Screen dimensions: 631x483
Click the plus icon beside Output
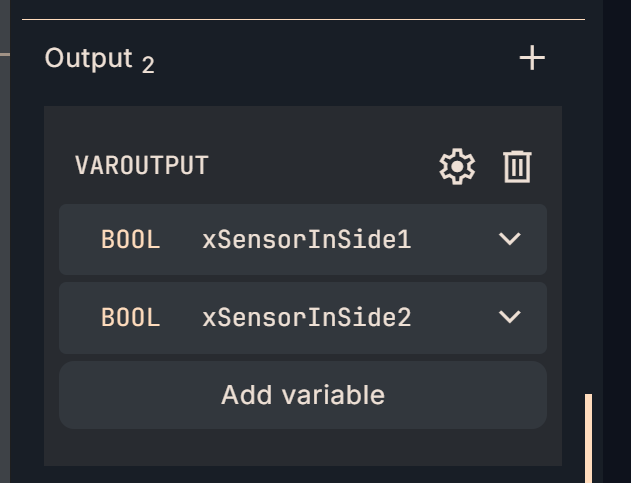[x=532, y=59]
